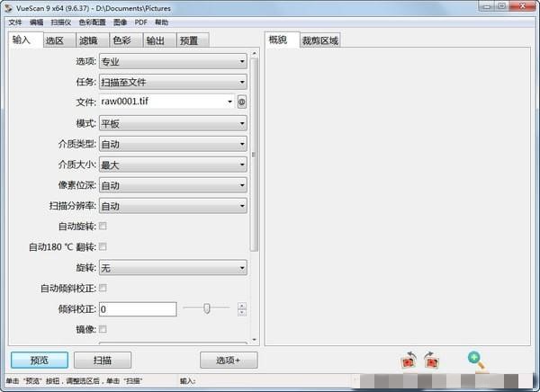Click the 倾斜校正 slider handle
The image size is (540, 392).
(x=207, y=308)
